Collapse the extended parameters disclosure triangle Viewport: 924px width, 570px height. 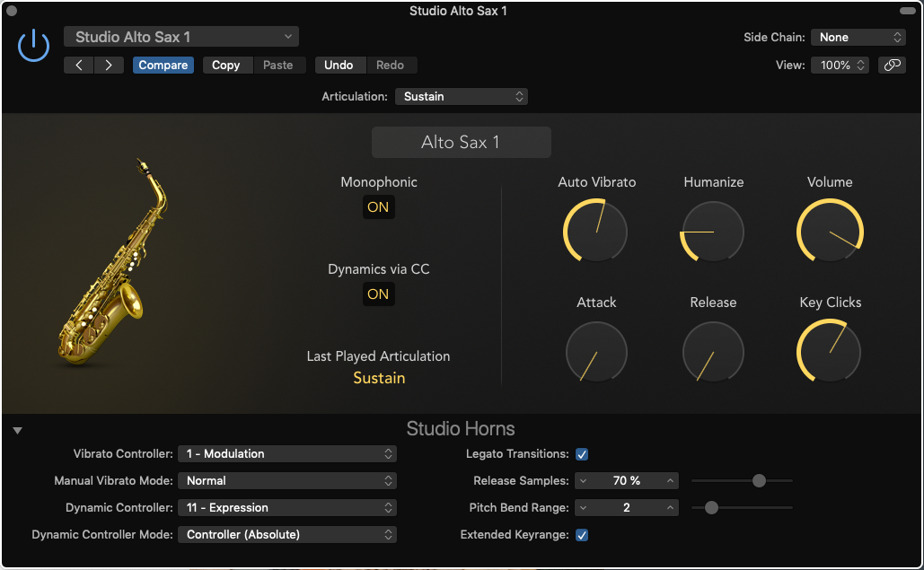click(18, 431)
